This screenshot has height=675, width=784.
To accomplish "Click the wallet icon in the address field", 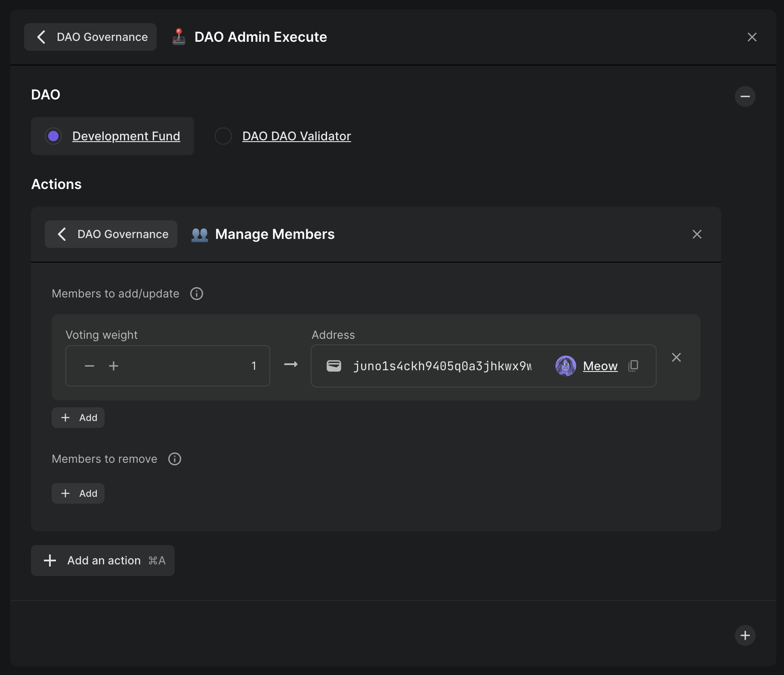I will click(334, 366).
